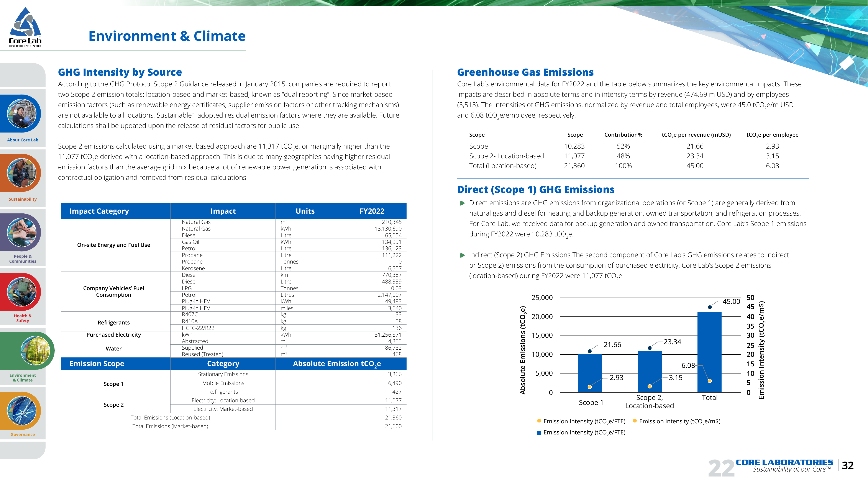Click the Greenhouse Gas Emissions heading
This screenshot has height=488, width=868.
[525, 72]
